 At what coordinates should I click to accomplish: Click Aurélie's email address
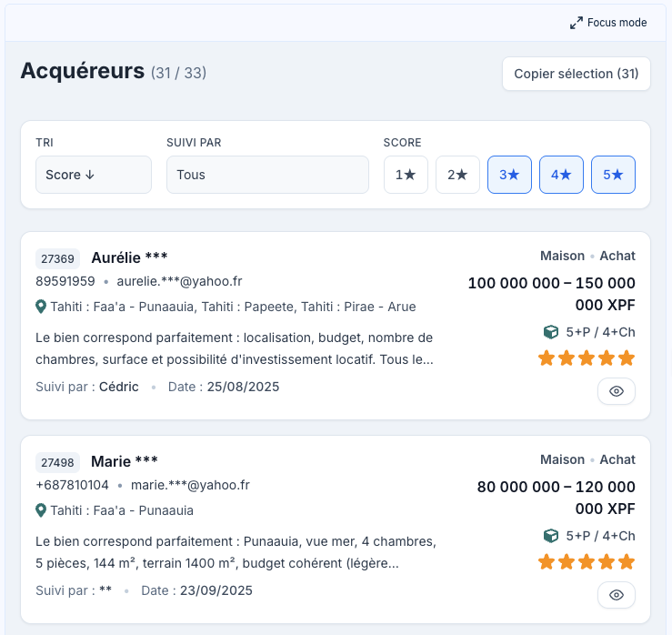(179, 281)
